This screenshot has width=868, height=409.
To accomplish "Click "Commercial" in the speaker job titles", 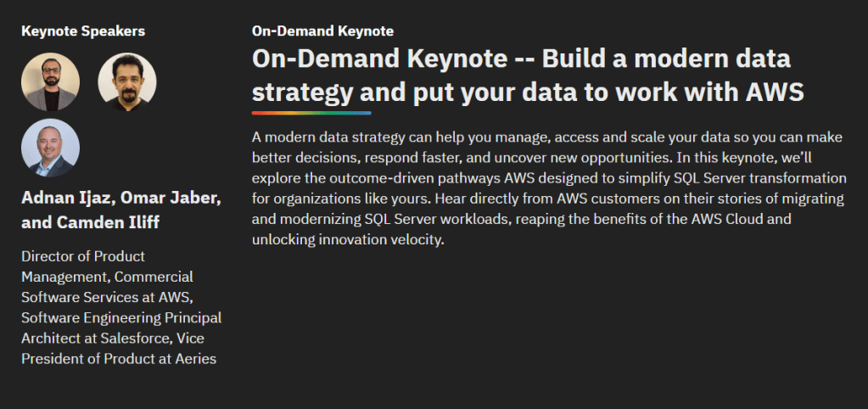I will coord(154,276).
